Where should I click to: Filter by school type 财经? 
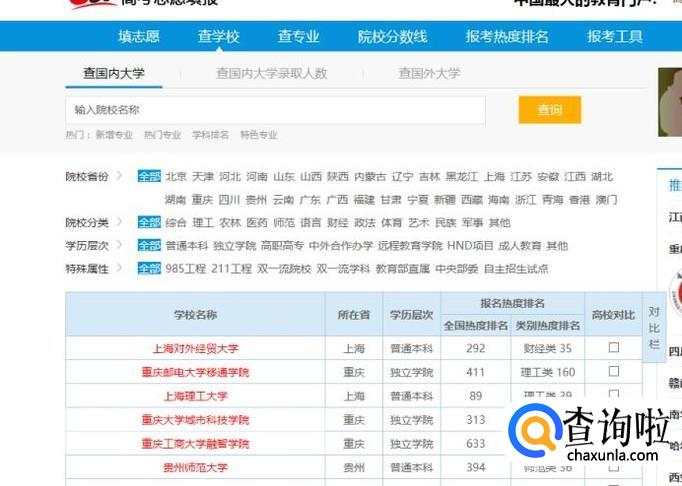(x=338, y=223)
